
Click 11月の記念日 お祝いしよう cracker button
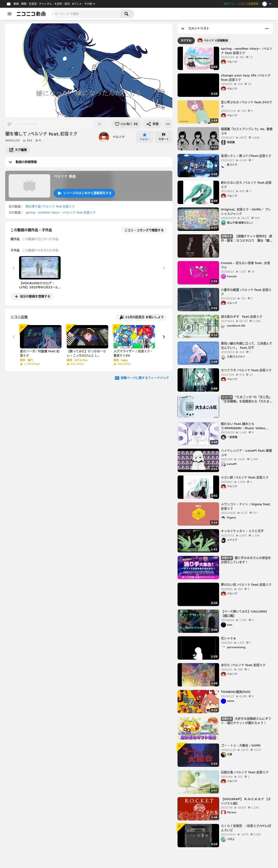coord(141,317)
